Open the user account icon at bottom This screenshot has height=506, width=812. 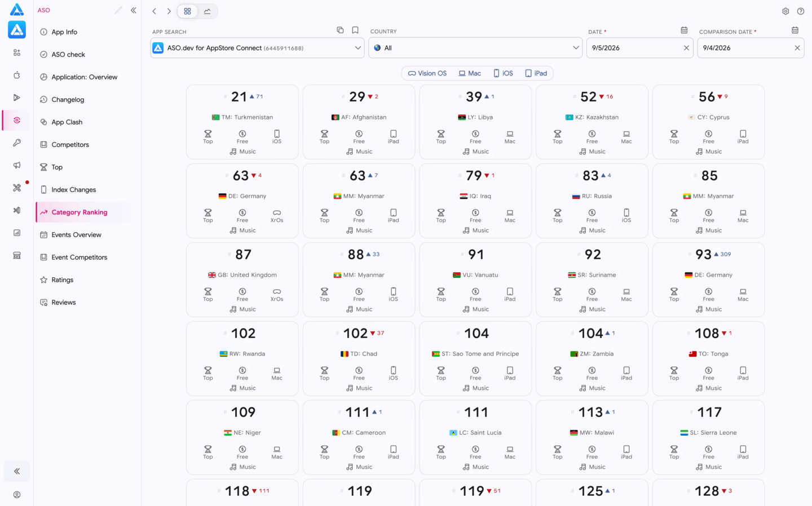click(x=17, y=495)
